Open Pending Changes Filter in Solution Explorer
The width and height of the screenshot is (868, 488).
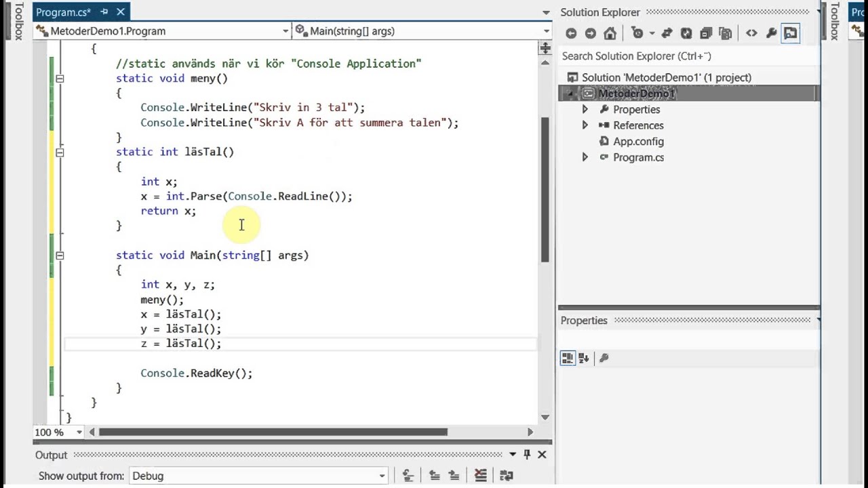[x=637, y=33]
